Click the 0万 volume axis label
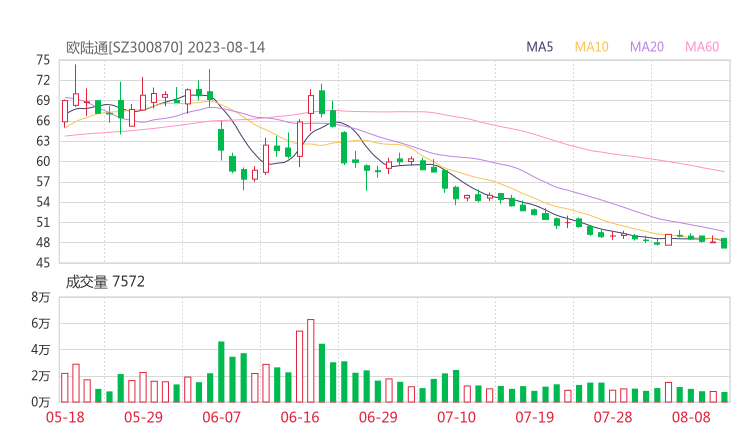The image size is (740, 440). coord(41,402)
